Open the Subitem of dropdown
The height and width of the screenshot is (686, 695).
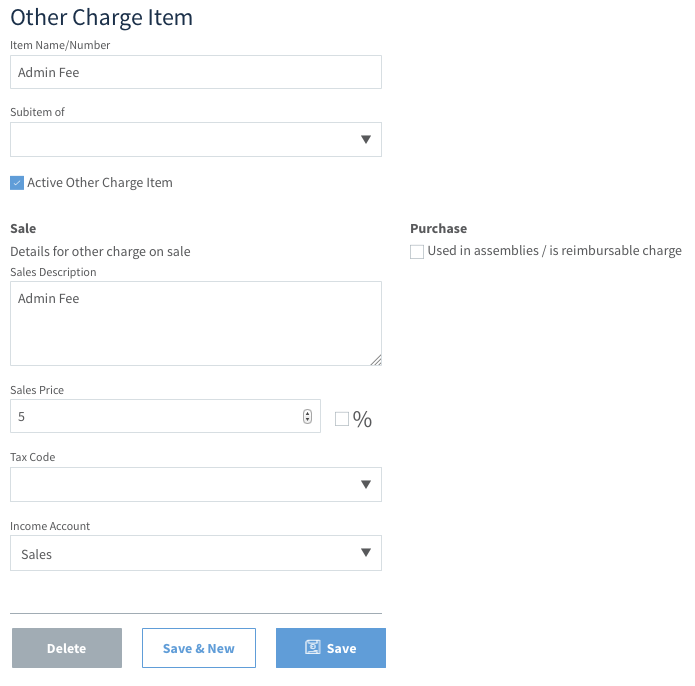click(x=196, y=140)
